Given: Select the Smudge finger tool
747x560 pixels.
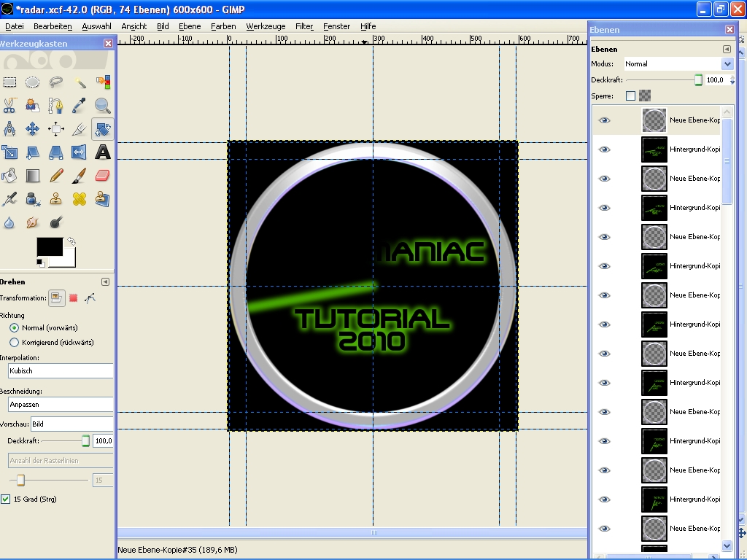Looking at the screenshot, I should tap(32, 222).
